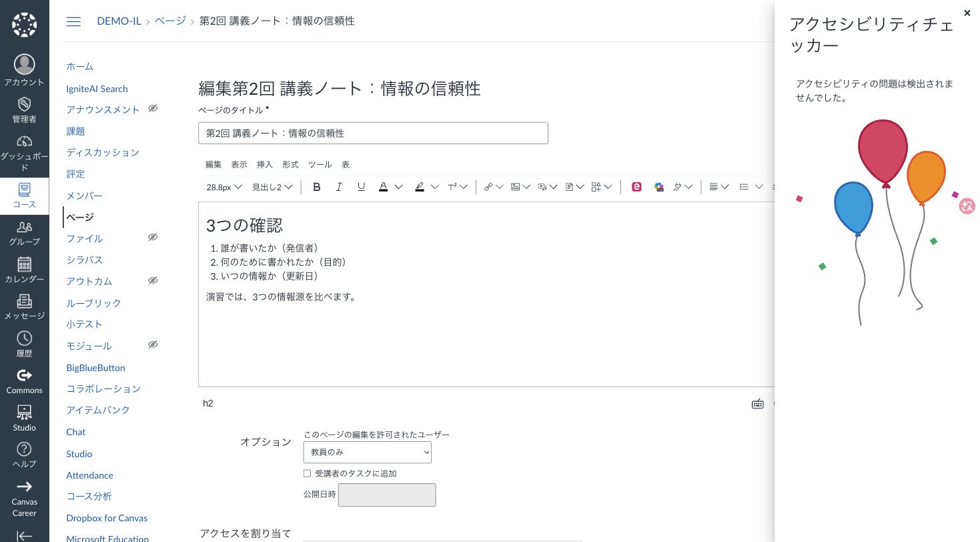Apply italic formatting

coord(339,187)
